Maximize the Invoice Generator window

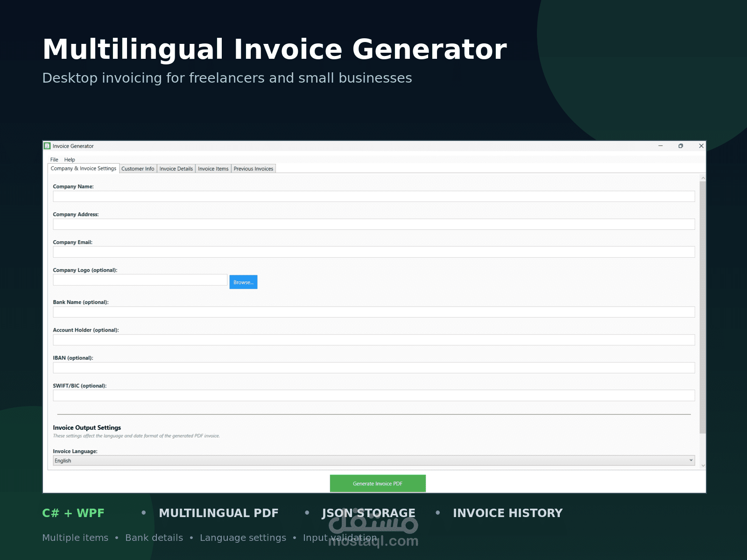pyautogui.click(x=681, y=146)
